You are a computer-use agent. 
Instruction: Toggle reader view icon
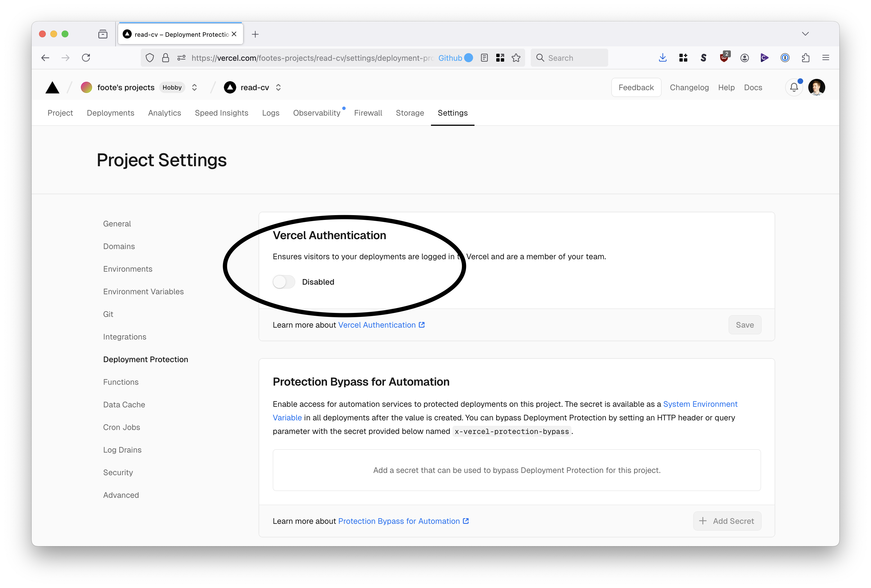coord(484,58)
